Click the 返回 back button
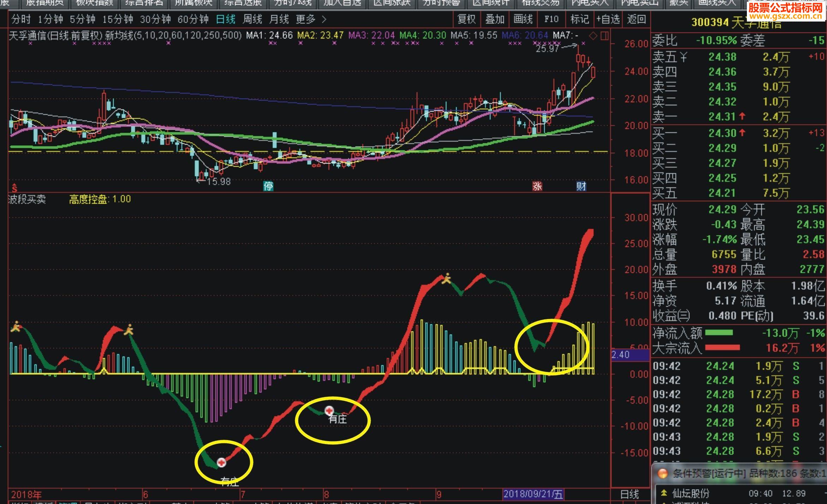 [x=636, y=19]
